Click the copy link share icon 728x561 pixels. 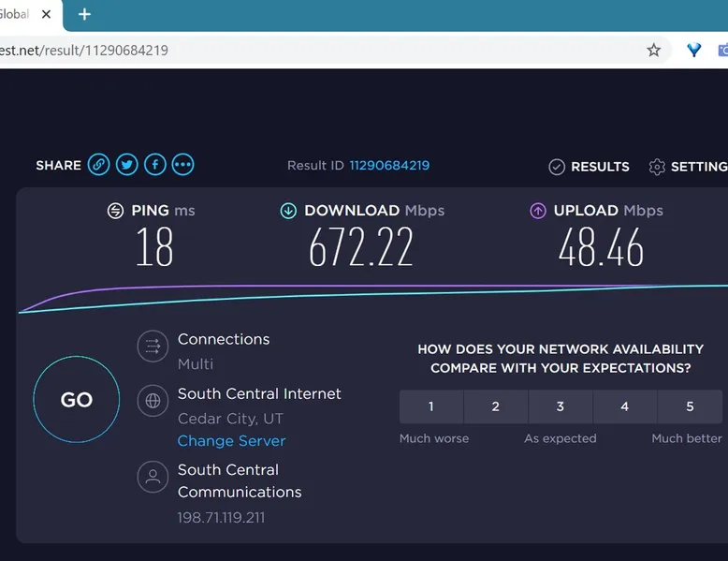pyautogui.click(x=98, y=165)
